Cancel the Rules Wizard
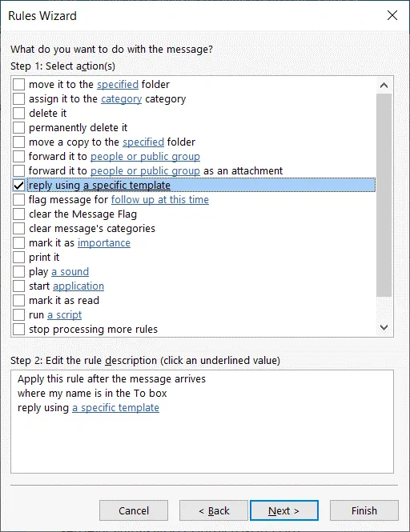The width and height of the screenshot is (410, 532). point(134,510)
